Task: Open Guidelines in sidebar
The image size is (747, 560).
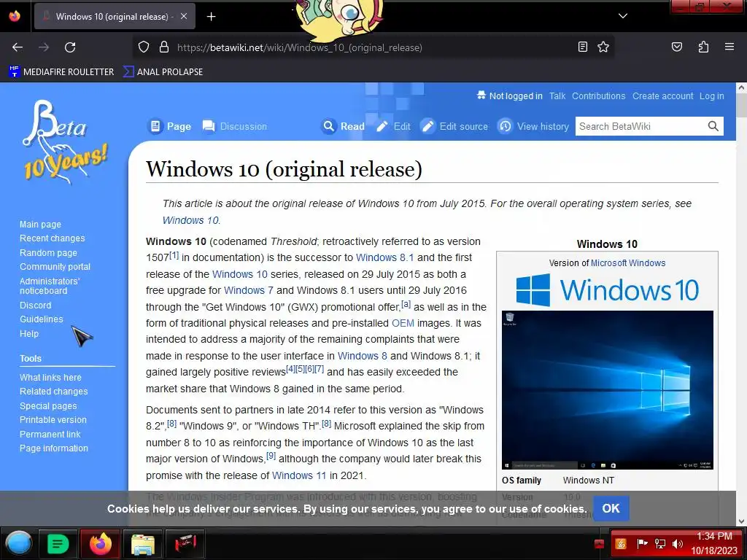Action: (41, 319)
